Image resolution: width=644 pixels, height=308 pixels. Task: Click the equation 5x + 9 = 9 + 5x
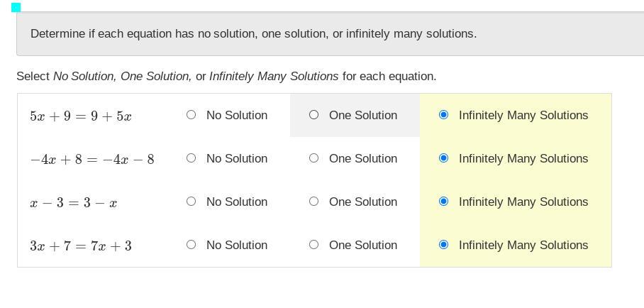81,116
